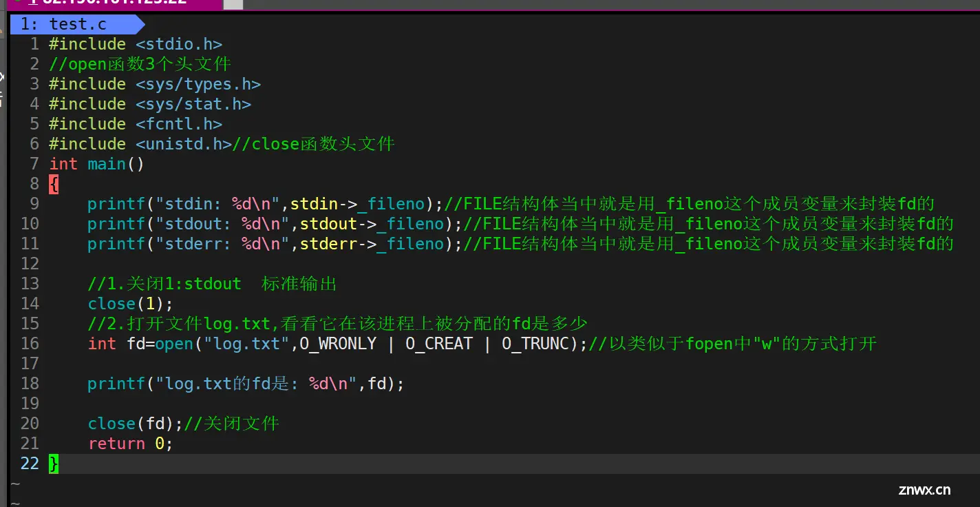This screenshot has width=980, height=507.
Task: Place cursor on close(1); statement
Action: (x=131, y=304)
